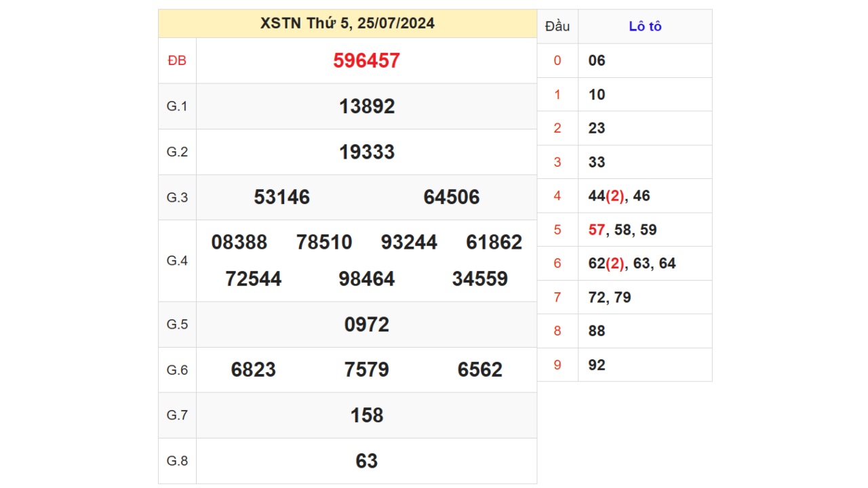The height and width of the screenshot is (488, 868).
Task: Click the Đầu column header
Action: click(x=557, y=26)
